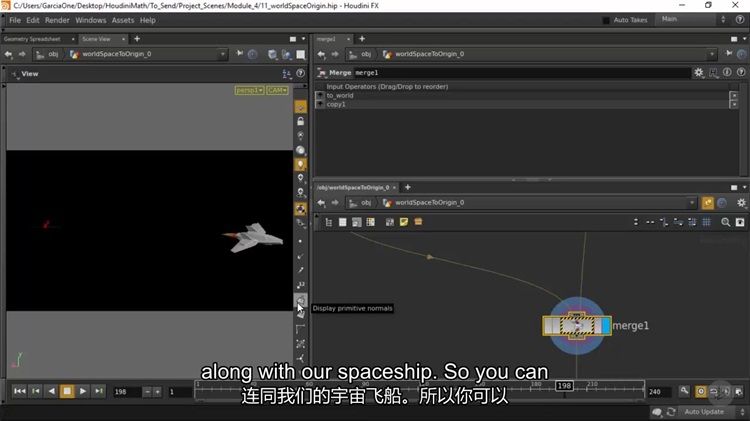Open the scene view pane options arrow

[x=303, y=39]
